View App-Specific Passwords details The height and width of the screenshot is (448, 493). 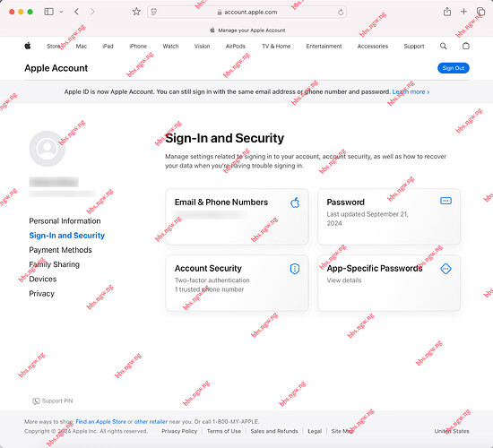[x=389, y=282]
